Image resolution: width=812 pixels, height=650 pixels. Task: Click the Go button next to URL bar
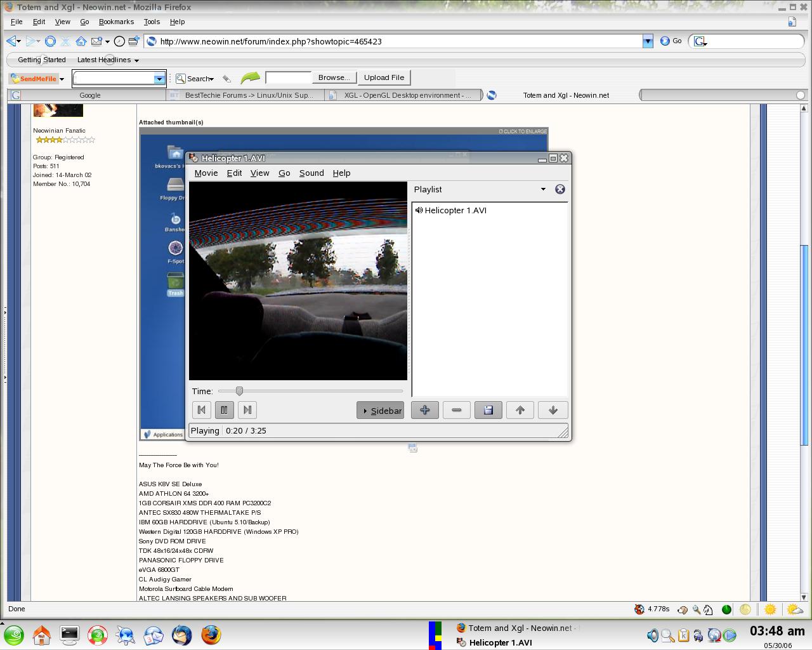671,41
